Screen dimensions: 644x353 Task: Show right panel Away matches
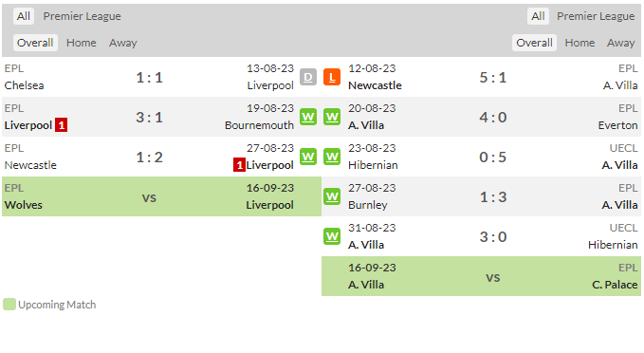click(620, 43)
